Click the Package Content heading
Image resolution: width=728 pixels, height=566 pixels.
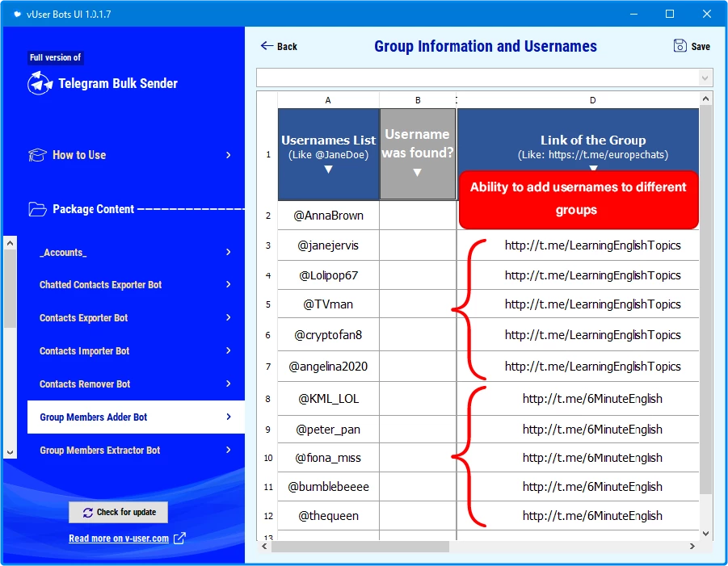(93, 209)
